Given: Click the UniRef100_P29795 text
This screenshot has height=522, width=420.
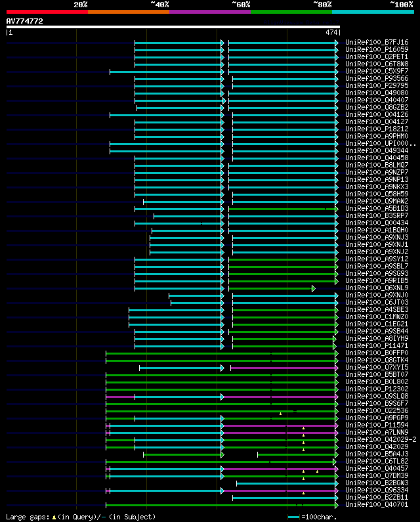Looking at the screenshot, I should (x=377, y=85).
